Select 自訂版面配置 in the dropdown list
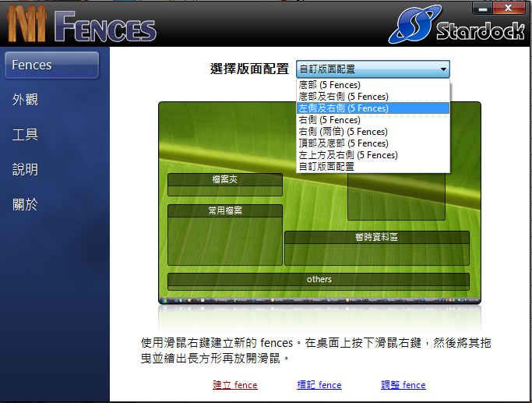This screenshot has width=532, height=403. pos(373,166)
